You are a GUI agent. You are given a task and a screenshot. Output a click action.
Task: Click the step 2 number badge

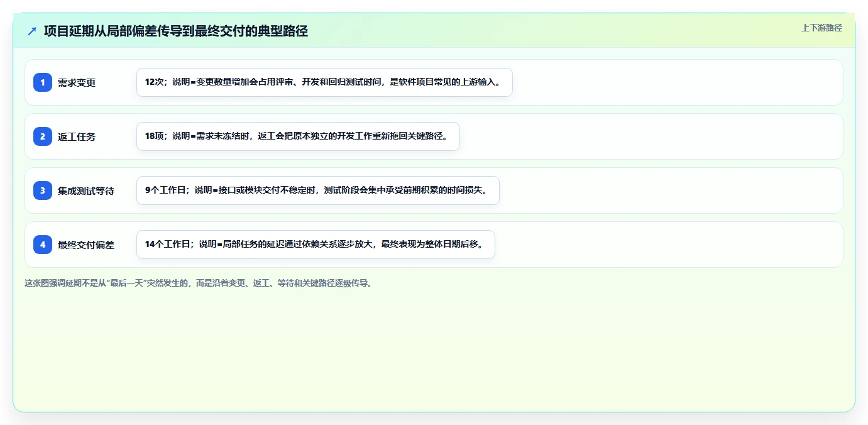point(43,136)
